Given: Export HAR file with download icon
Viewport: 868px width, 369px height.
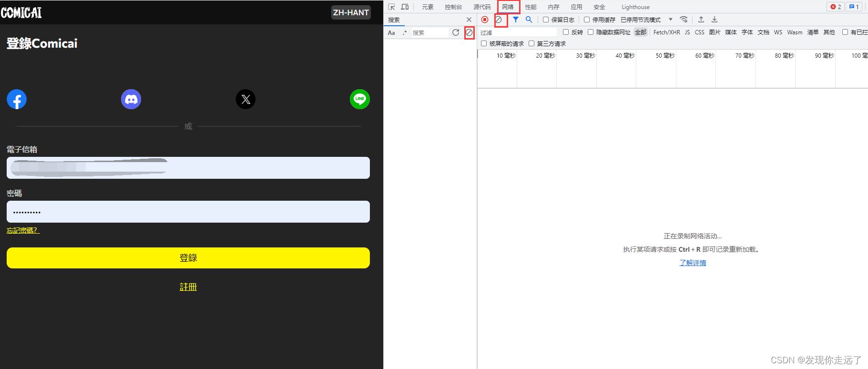Looking at the screenshot, I should pos(715,20).
